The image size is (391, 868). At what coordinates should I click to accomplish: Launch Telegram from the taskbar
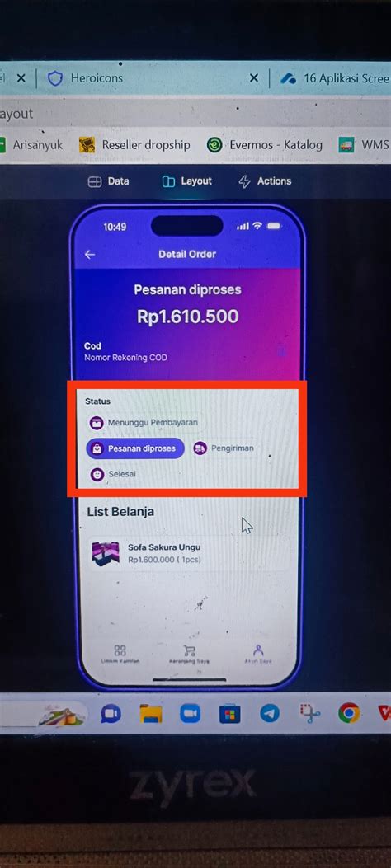point(270,714)
